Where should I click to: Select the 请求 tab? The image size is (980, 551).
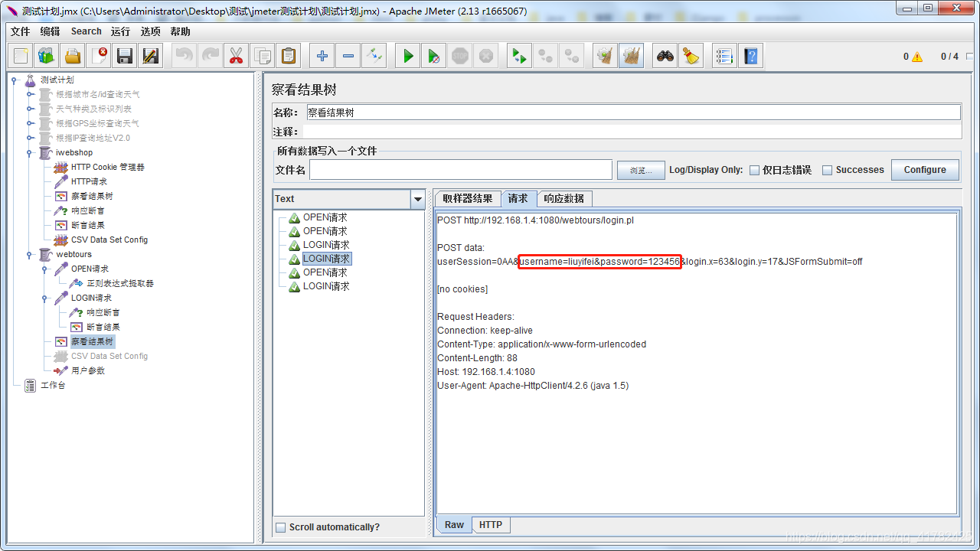pos(518,199)
